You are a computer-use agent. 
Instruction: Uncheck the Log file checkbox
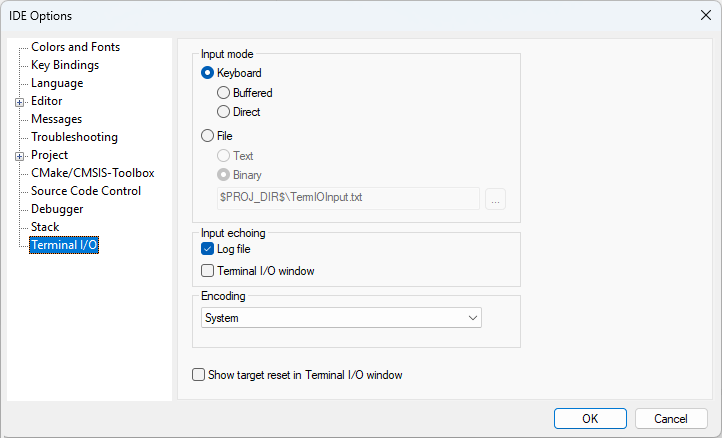pos(208,249)
